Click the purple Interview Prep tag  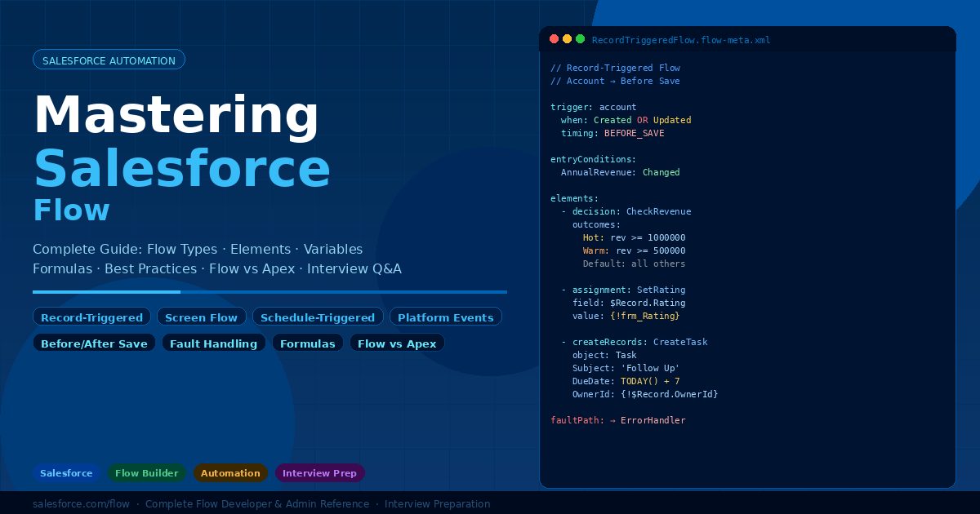click(319, 473)
